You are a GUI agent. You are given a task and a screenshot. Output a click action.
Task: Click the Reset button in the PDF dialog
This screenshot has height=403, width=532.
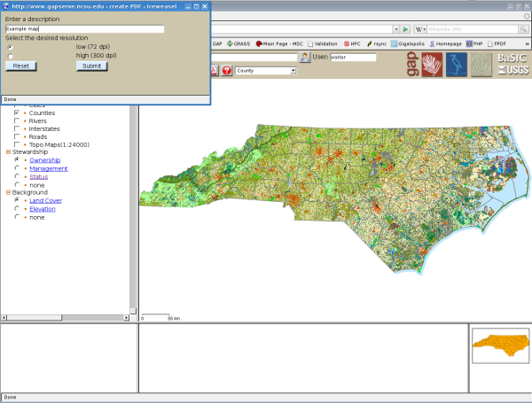click(x=21, y=66)
